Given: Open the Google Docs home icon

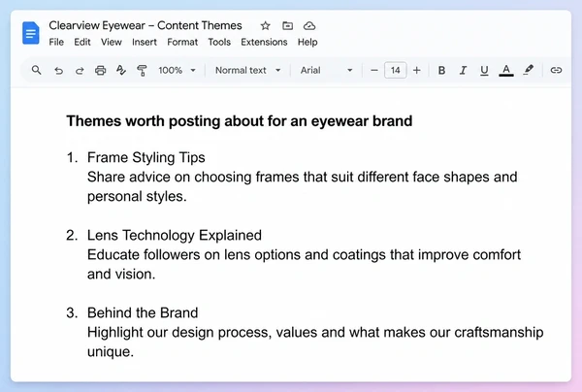Looking at the screenshot, I should tap(30, 33).
